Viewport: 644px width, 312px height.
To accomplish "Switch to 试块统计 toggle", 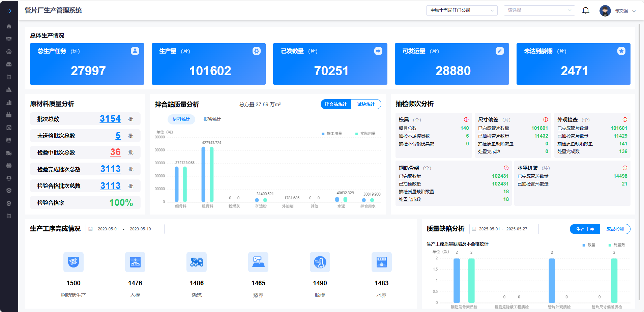I will (366, 105).
